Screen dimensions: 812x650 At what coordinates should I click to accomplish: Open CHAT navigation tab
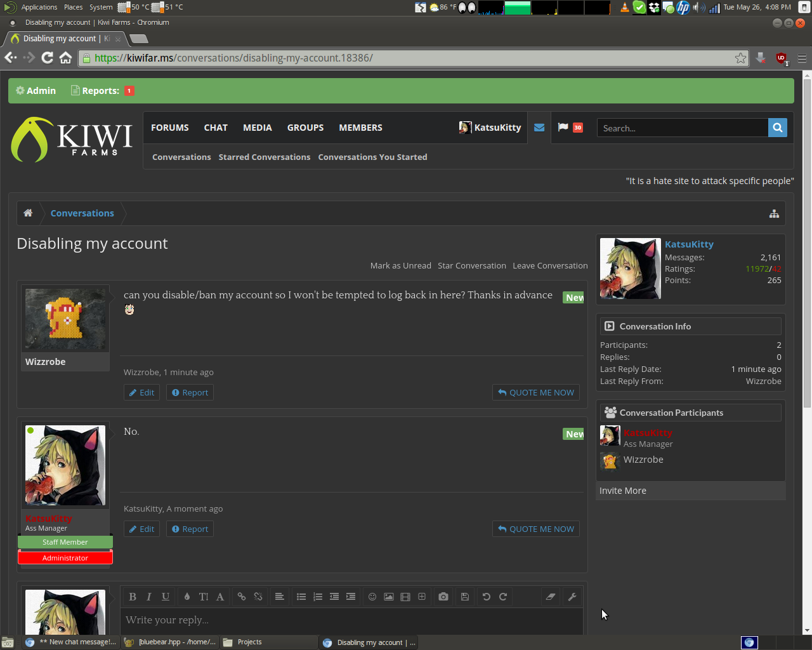[216, 128]
